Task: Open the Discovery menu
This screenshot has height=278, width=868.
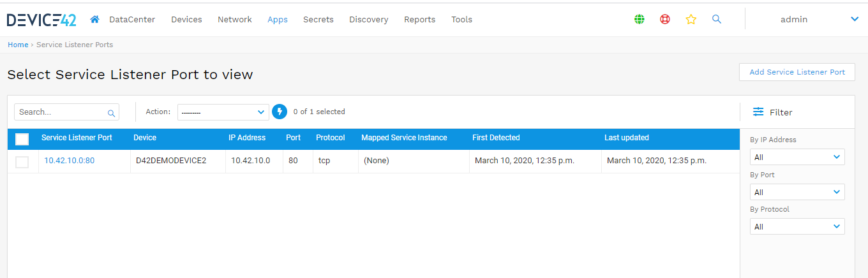Action: (368, 19)
